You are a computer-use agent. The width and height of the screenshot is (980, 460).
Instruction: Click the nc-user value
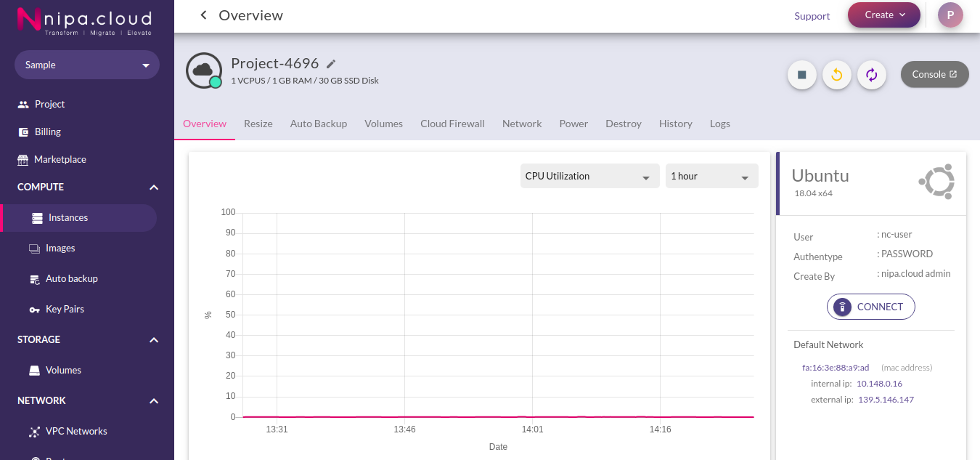point(896,235)
